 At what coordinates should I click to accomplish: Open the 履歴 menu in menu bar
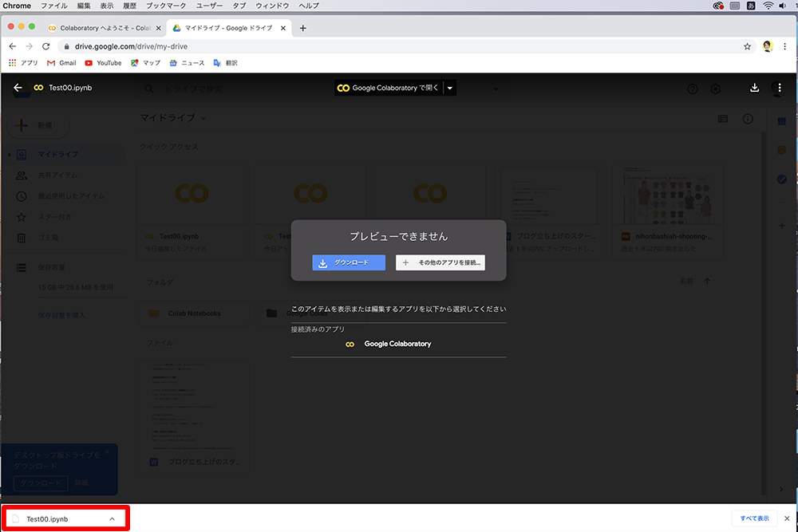tap(129, 6)
